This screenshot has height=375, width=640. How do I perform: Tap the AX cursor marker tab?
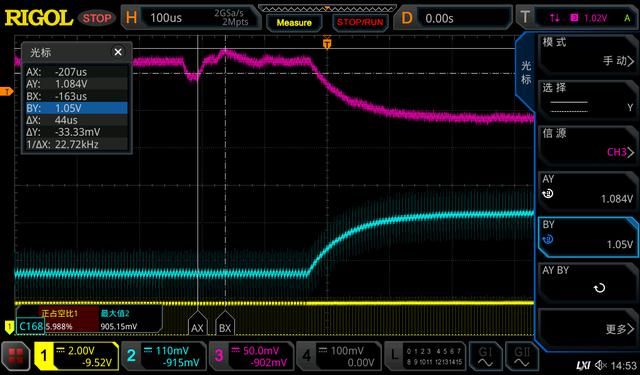click(x=197, y=324)
